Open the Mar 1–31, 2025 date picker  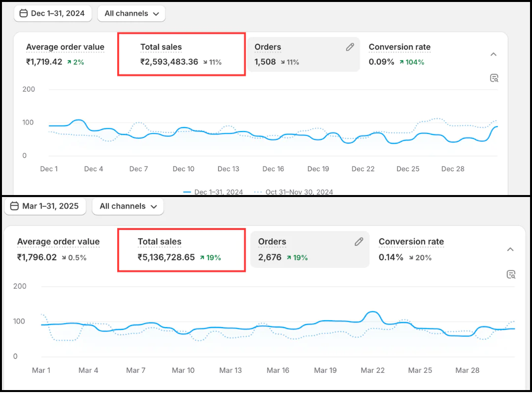tap(45, 206)
